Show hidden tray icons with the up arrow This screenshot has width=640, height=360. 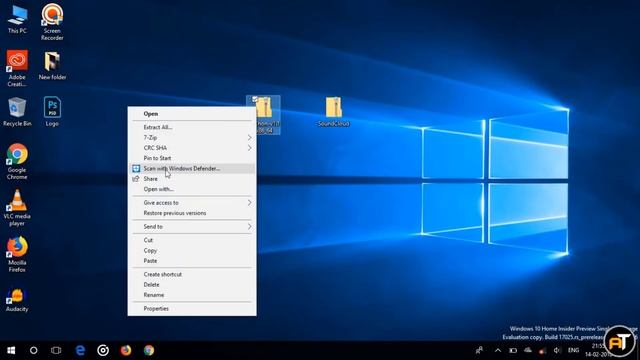pos(498,350)
